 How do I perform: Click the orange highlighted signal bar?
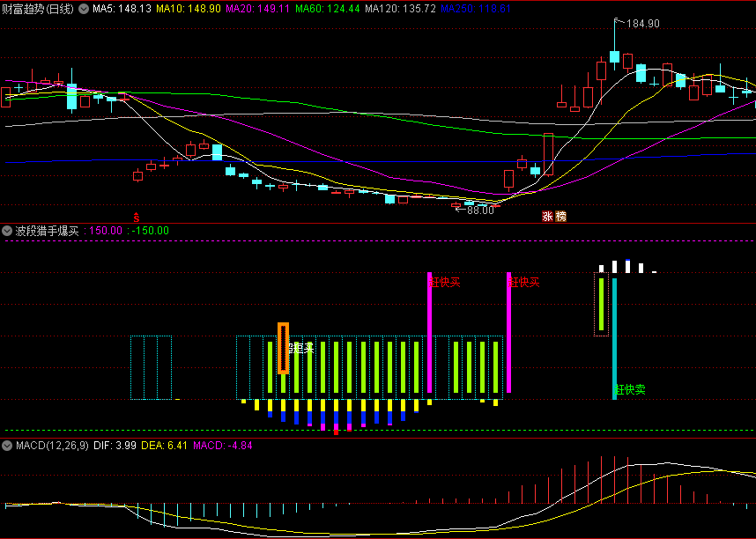point(284,349)
